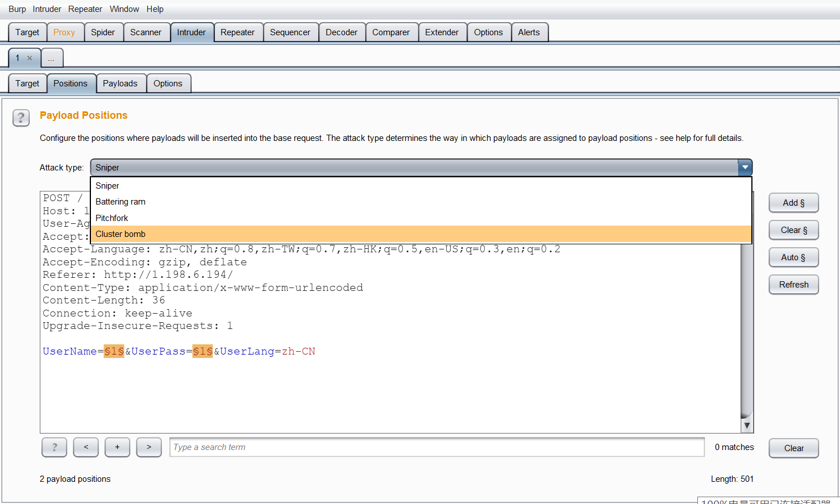
Task: Click the help question mark icon beside Payload Positions
Action: [21, 118]
